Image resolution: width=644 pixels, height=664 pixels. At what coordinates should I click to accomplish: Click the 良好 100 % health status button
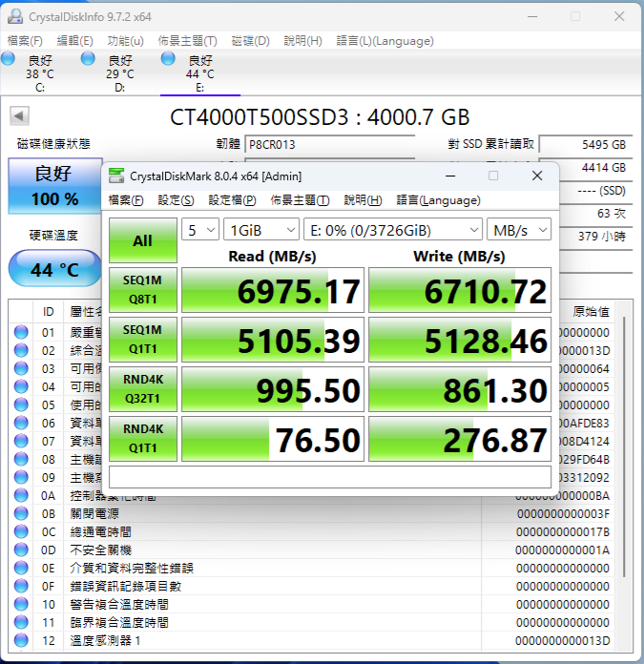tap(55, 186)
